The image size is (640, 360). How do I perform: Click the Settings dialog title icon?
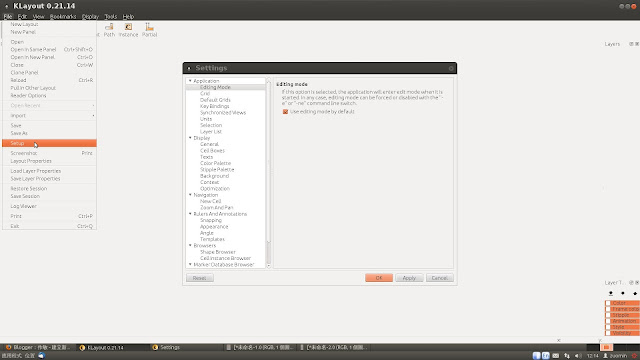pyautogui.click(x=189, y=68)
